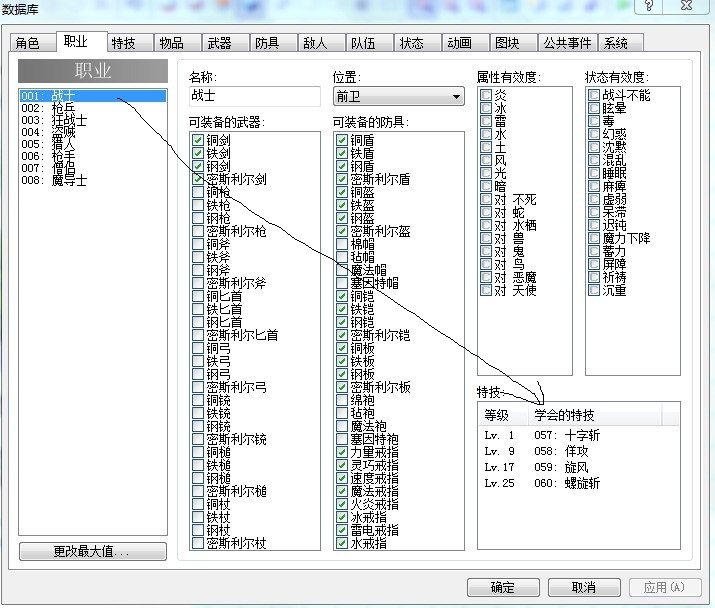Check the 铁斧 weapon checkbox
The width and height of the screenshot is (715, 608).
pyautogui.click(x=198, y=257)
